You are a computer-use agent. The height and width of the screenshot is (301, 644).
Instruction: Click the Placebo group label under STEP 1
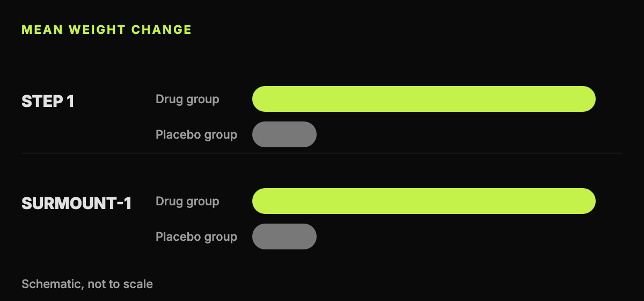[x=196, y=135]
